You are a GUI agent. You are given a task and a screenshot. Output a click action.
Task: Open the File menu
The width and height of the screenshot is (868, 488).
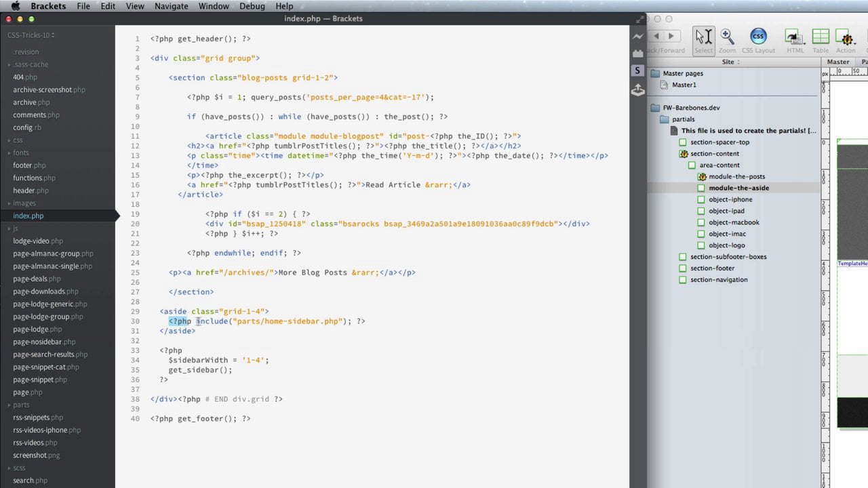coord(83,6)
